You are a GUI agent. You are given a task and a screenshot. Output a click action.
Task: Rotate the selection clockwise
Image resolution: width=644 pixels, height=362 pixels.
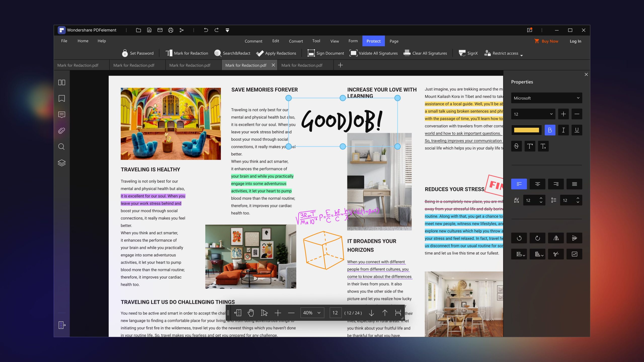pos(537,238)
